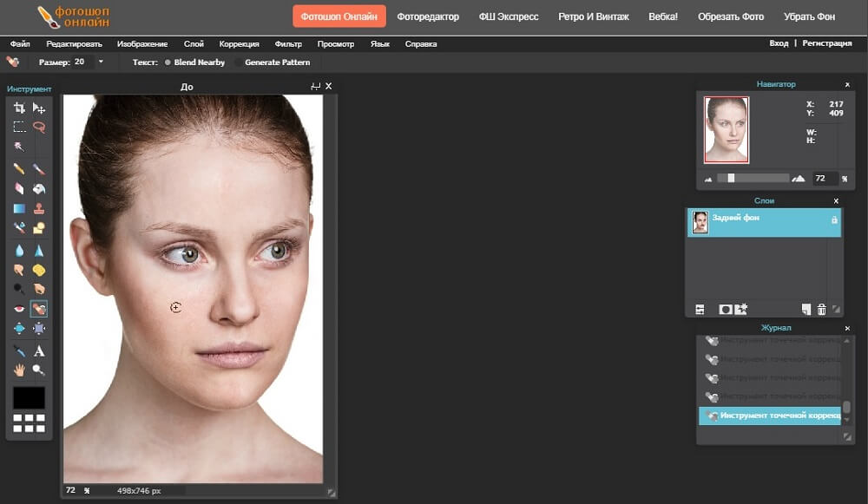Choose the Type text tool

click(39, 351)
